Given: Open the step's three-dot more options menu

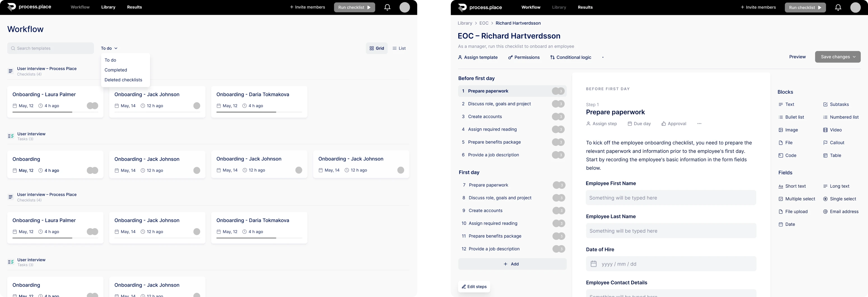Looking at the screenshot, I should [x=699, y=123].
